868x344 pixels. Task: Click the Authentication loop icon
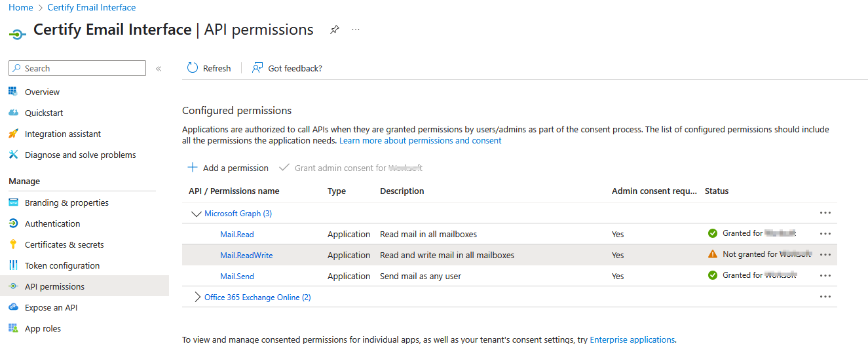point(13,223)
